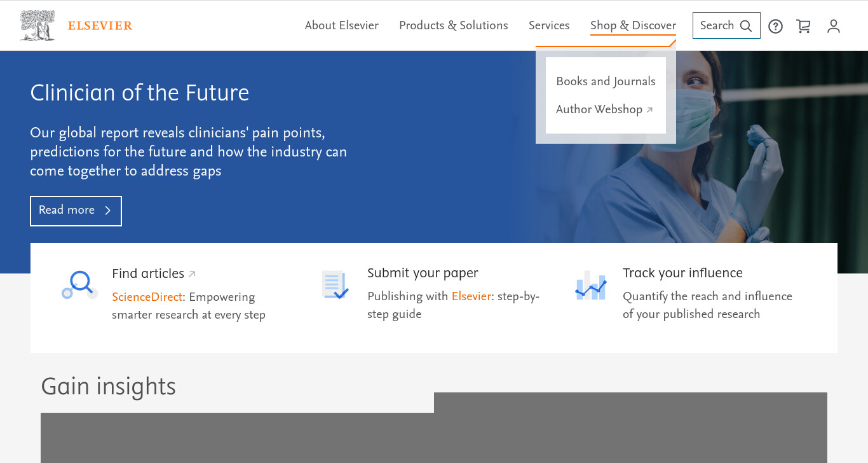The height and width of the screenshot is (463, 868).
Task: Click the ELSEVIER wordmark text
Action: point(100,26)
